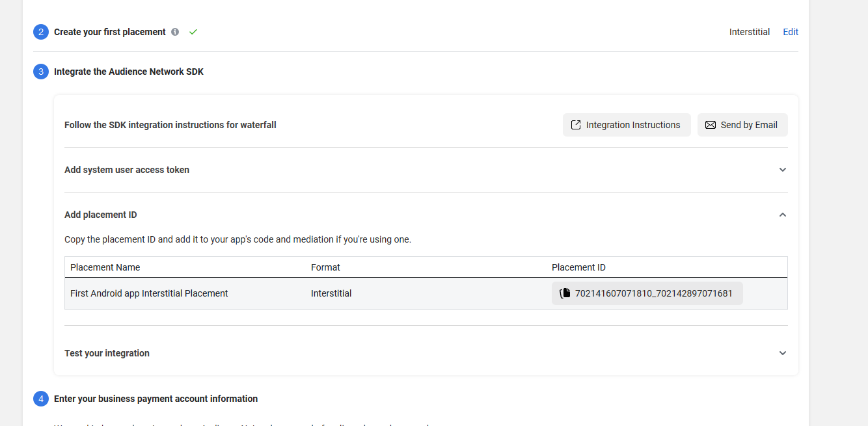Open the Edit link for the placement
The width and height of the screenshot is (868, 426).
(790, 31)
